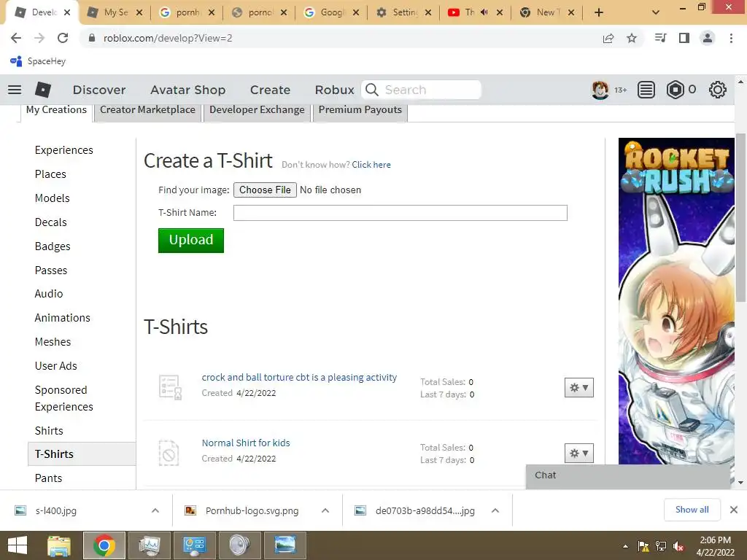Expand options for s-l400.jpg download
This screenshot has width=747, height=560.
pyautogui.click(x=155, y=510)
